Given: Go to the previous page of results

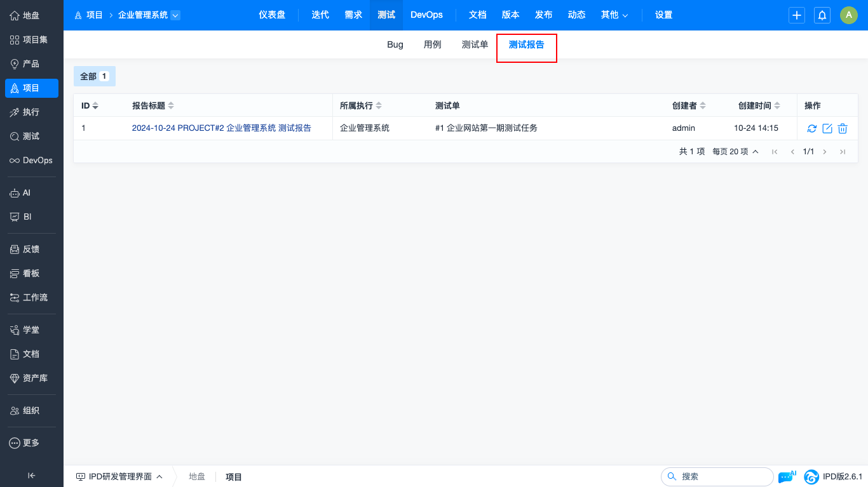Looking at the screenshot, I should click(792, 152).
